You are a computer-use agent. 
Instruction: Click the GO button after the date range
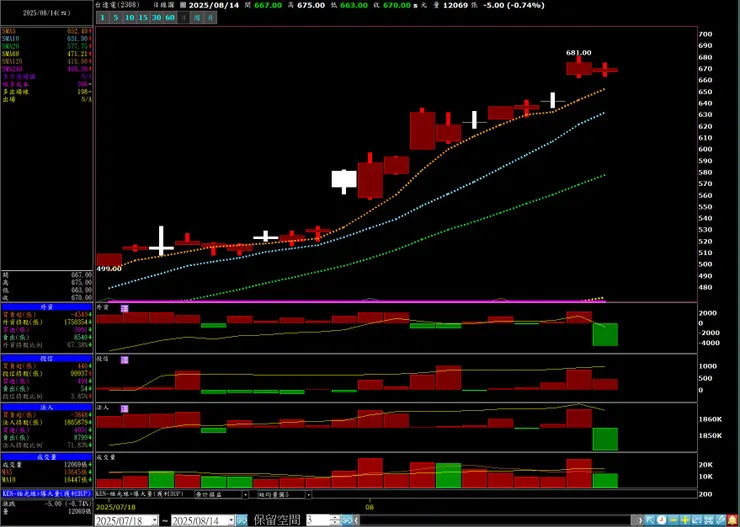[x=241, y=520]
